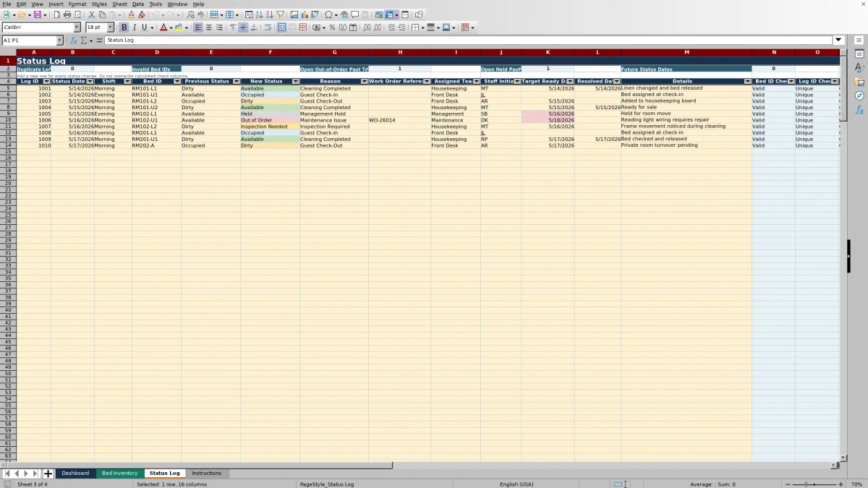Select the cell containing WO-26014
The width and height of the screenshot is (868, 488).
coord(399,120)
